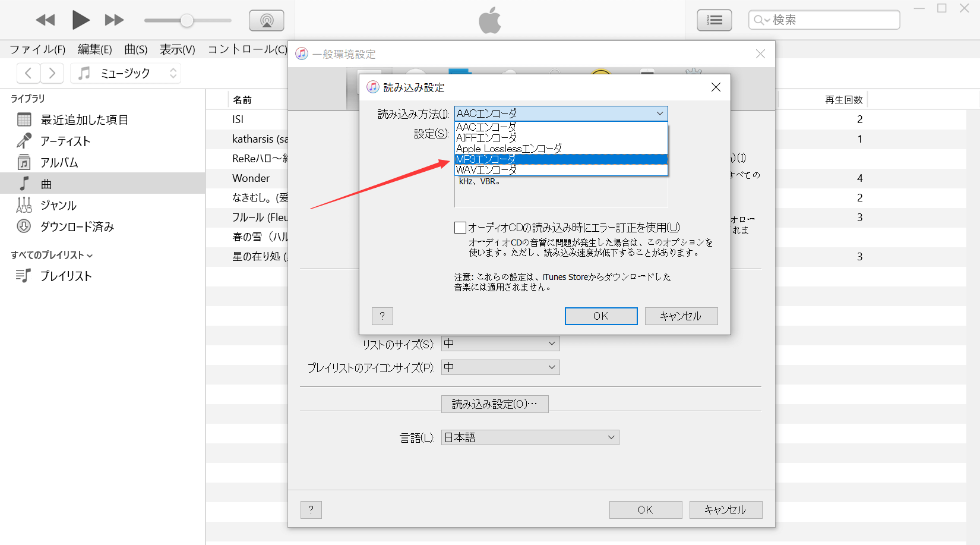This screenshot has height=545, width=980.
Task: Open the ファイル(F) menu
Action: tap(37, 49)
